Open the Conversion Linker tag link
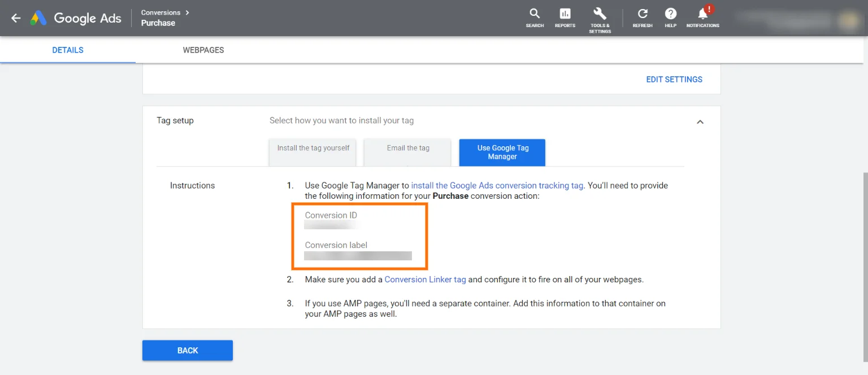The width and height of the screenshot is (868, 375). [426, 280]
